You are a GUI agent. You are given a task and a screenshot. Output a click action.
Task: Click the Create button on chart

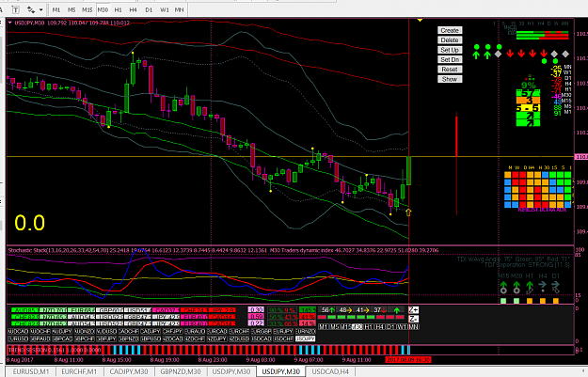click(x=450, y=30)
